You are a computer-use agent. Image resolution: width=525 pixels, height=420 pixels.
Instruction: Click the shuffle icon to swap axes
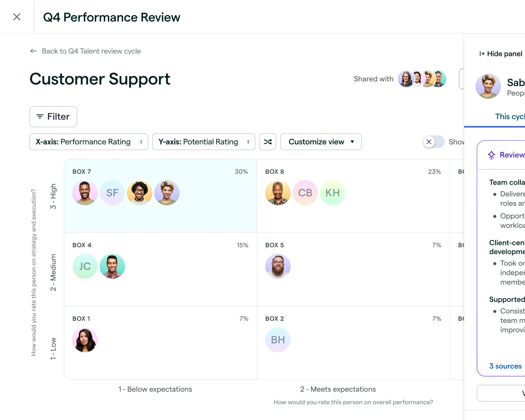click(x=268, y=142)
